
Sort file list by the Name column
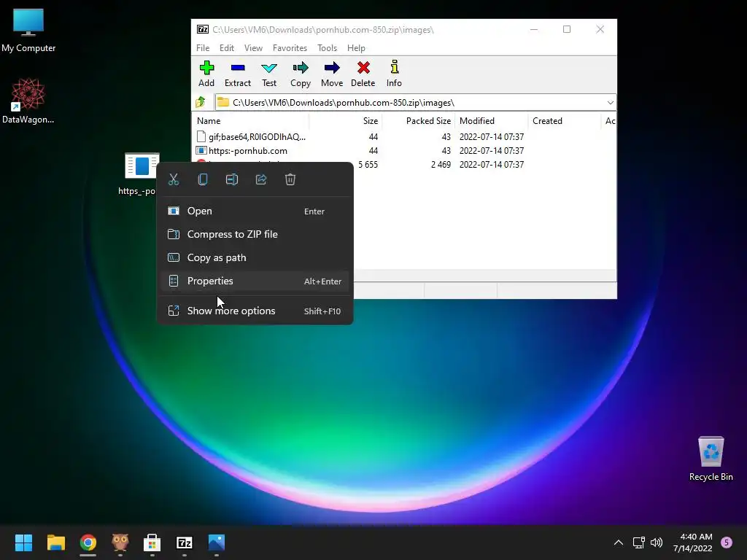pyautogui.click(x=251, y=121)
